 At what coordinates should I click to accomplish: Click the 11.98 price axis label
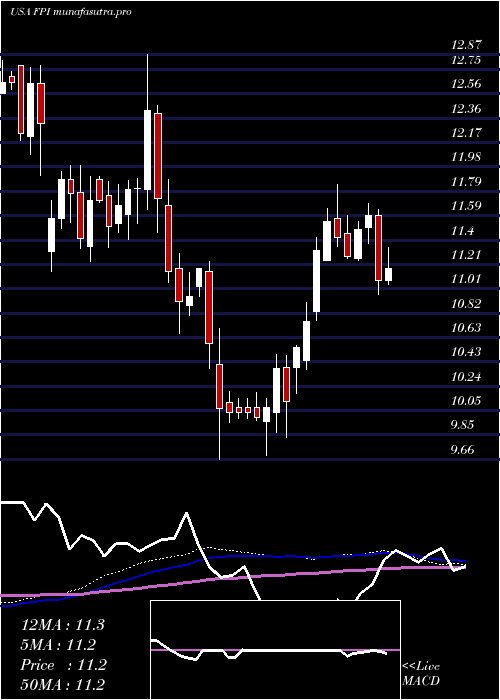pos(467,157)
